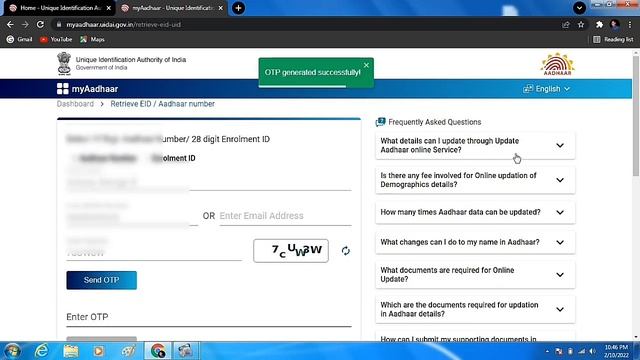Select the Enrolment ID radio option
Viewport: 640px width, 360px height.
tap(173, 158)
